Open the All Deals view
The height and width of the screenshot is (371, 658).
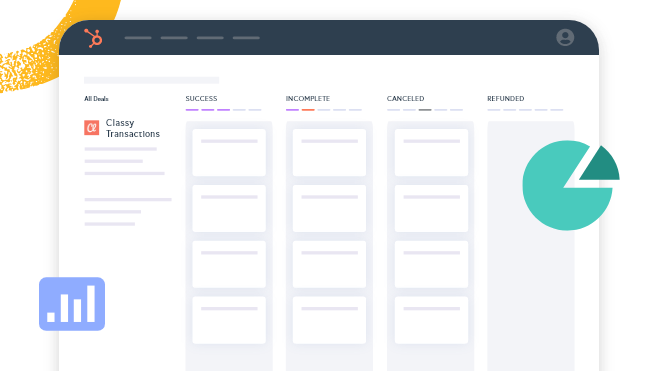[96, 99]
